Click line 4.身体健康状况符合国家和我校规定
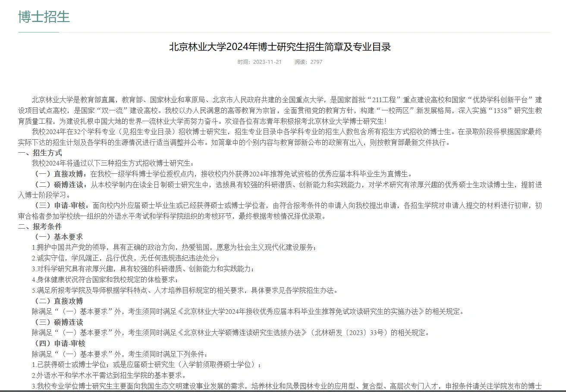This screenshot has width=566, height=392. pyautogui.click(x=105, y=279)
